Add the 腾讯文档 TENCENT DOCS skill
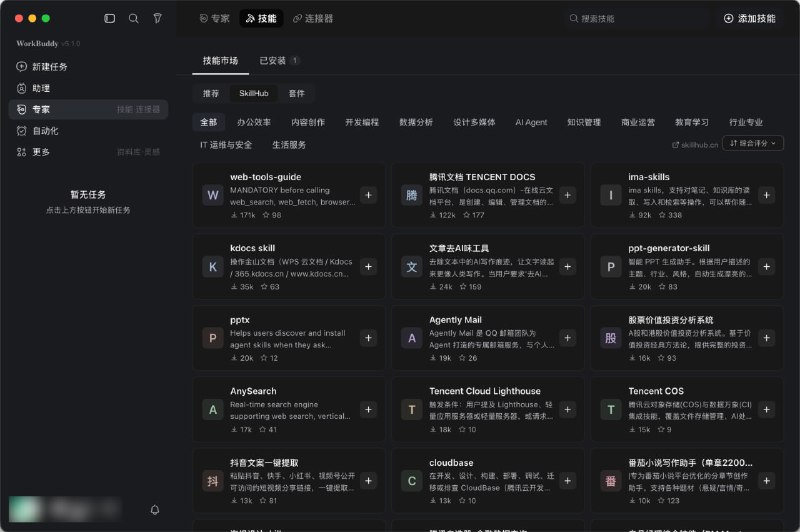The height and width of the screenshot is (532, 800). click(567, 195)
